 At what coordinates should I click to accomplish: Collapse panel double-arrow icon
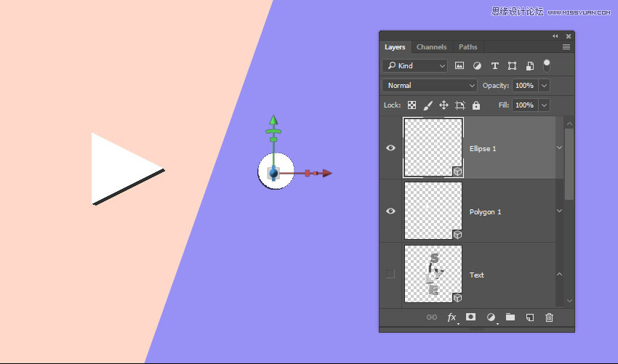click(555, 36)
